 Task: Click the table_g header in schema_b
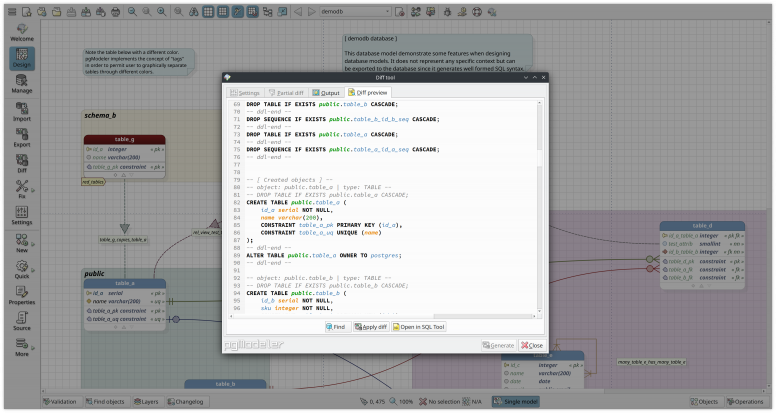click(x=125, y=139)
